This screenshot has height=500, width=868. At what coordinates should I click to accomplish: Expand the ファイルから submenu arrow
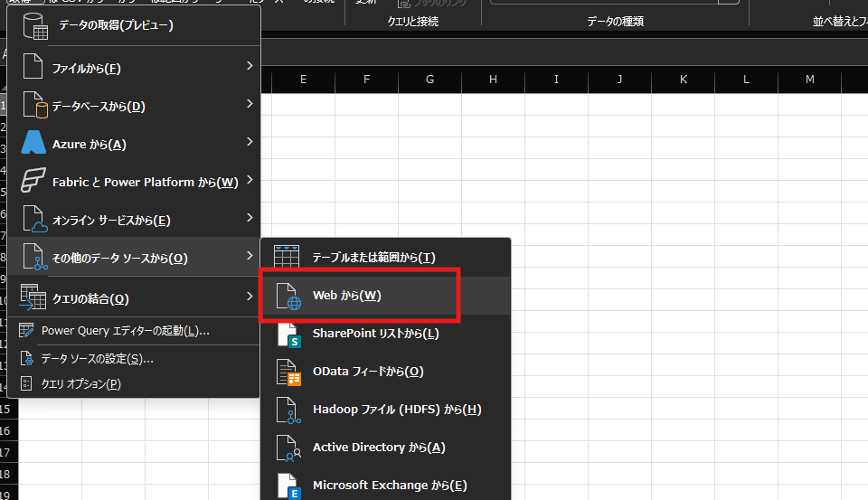(249, 66)
